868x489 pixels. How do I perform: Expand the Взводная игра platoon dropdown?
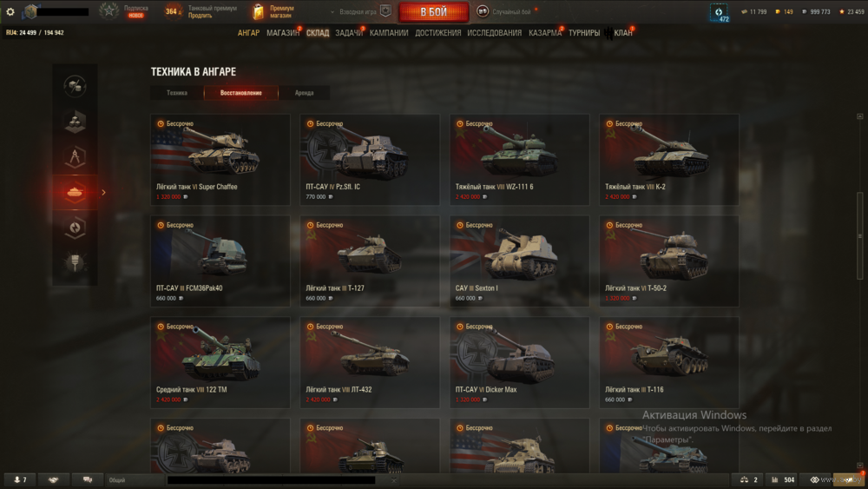point(360,11)
